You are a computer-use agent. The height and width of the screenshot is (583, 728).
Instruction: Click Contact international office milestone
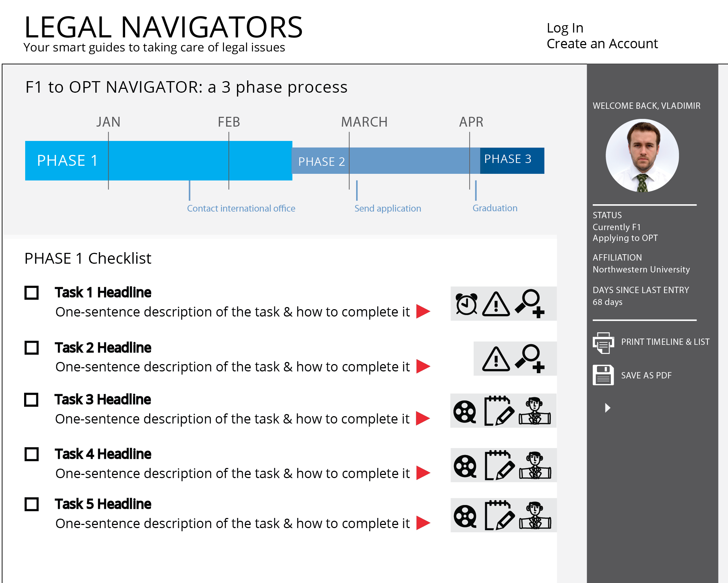pyautogui.click(x=241, y=208)
